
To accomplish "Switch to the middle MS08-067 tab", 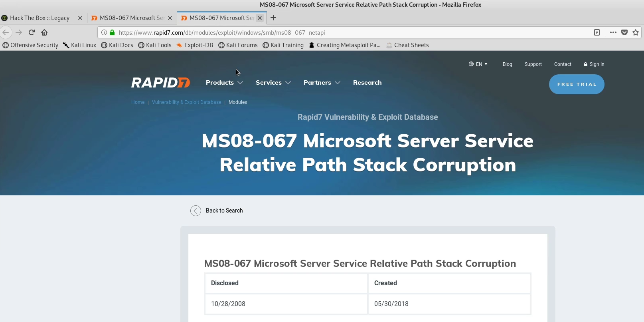I will [x=132, y=18].
